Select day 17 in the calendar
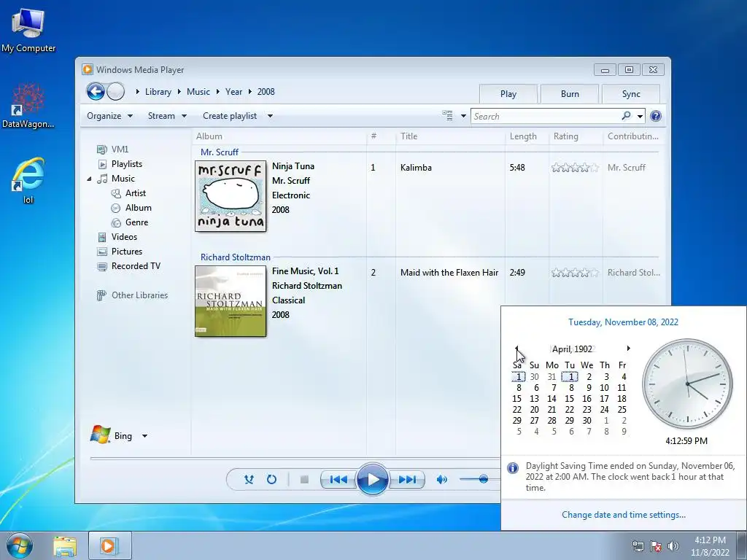The width and height of the screenshot is (747, 560). 604,399
